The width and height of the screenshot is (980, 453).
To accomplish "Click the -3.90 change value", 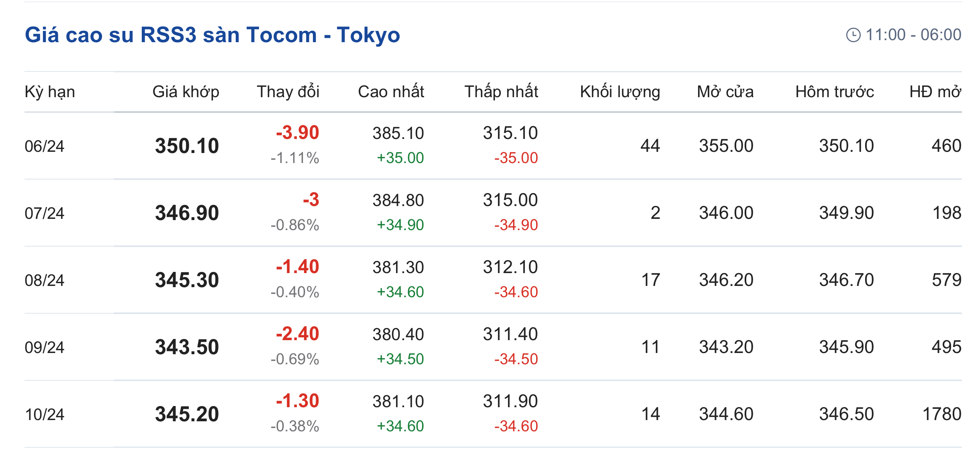I will click(x=297, y=133).
